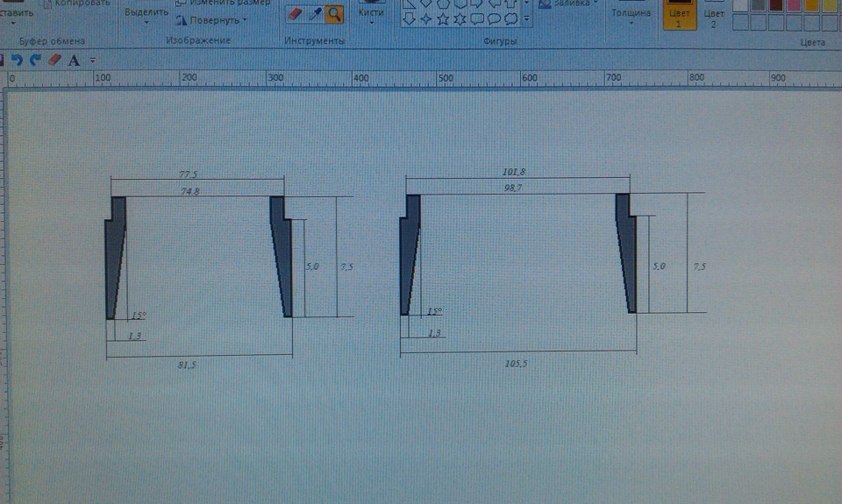This screenshot has width=842, height=504.
Task: Click '15°' angle label in left drawing
Action: [x=139, y=316]
